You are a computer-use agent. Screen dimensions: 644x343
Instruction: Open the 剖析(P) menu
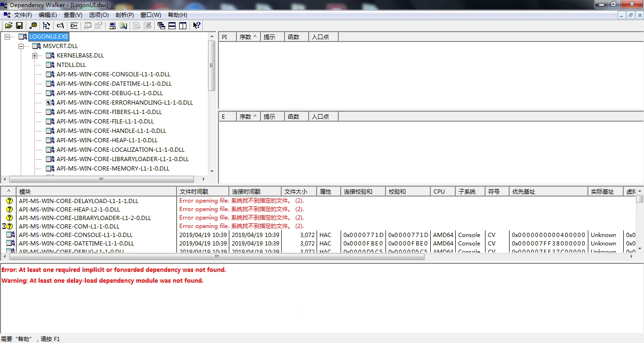click(x=125, y=15)
